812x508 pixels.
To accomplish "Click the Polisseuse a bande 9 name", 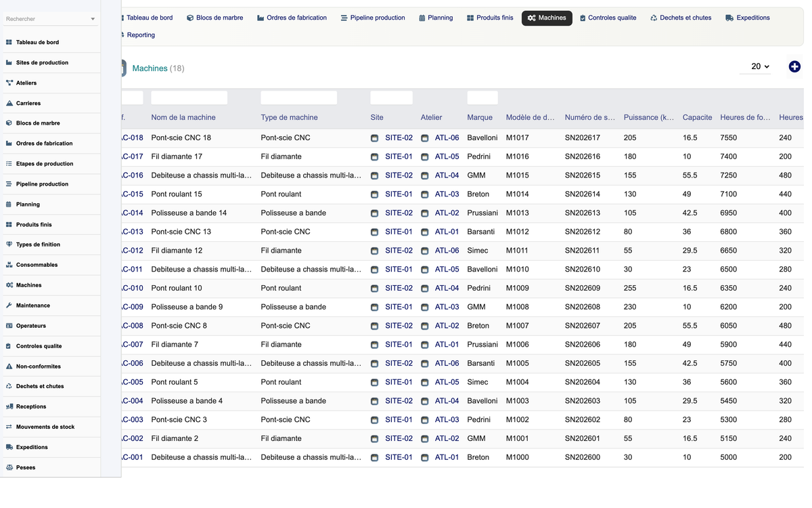I will point(187,307).
